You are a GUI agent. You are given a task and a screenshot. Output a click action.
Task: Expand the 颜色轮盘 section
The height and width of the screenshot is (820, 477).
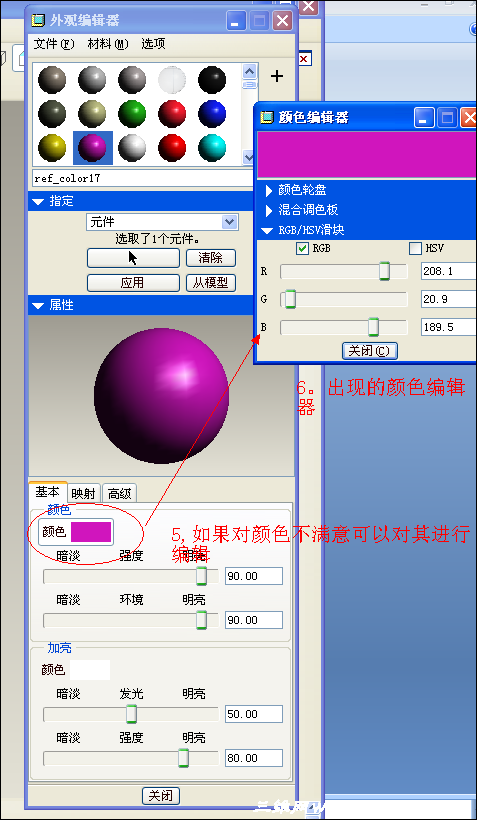coord(269,190)
